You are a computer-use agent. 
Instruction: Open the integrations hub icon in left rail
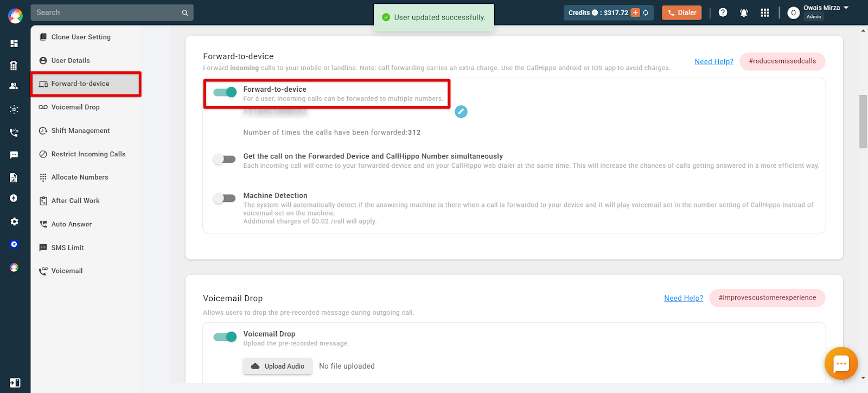(14, 109)
